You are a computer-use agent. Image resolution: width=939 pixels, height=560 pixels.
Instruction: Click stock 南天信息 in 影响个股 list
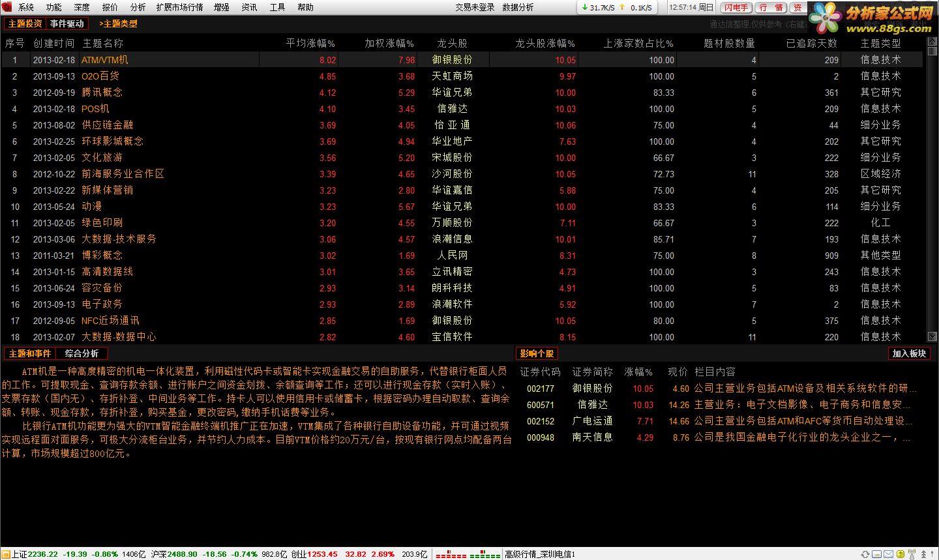point(593,437)
